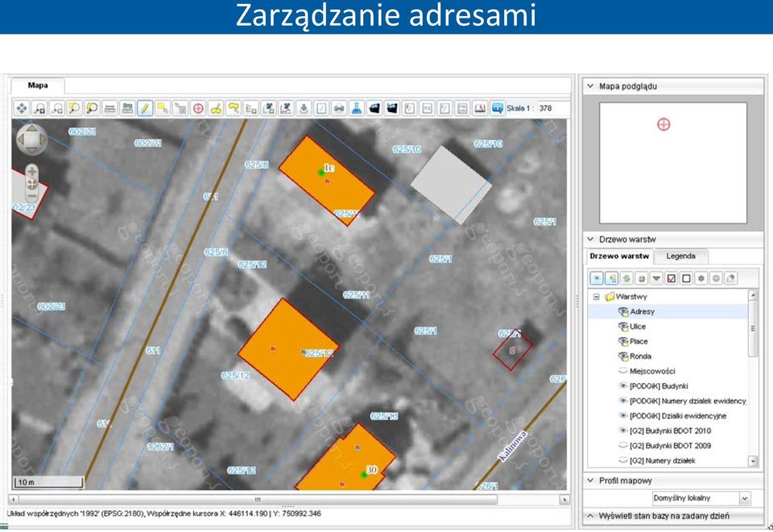773x532 pixels.
Task: Click the map scroll-right arrow button
Action: (564, 500)
